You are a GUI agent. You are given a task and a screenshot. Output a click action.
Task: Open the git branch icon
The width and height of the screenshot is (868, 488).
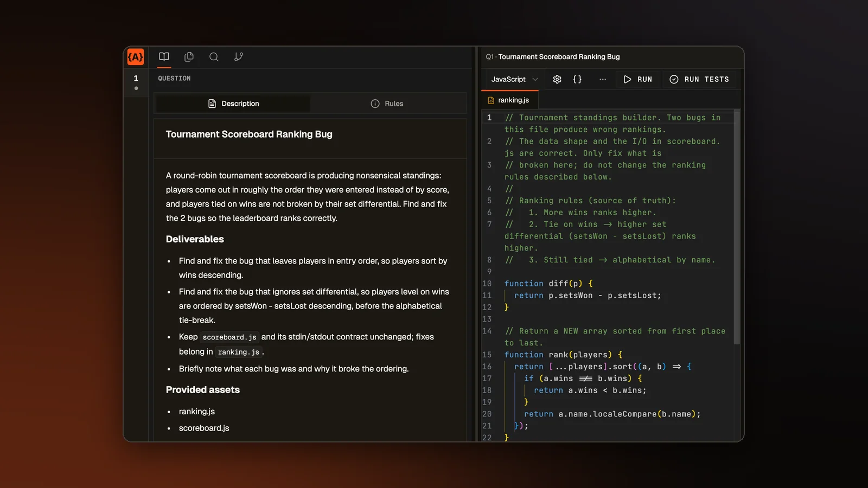(239, 57)
